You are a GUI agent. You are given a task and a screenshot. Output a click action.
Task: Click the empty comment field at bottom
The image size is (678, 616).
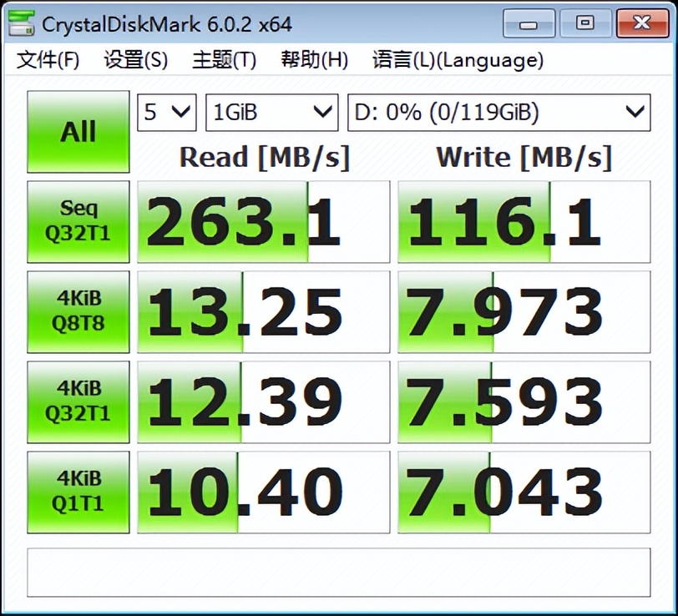click(x=338, y=573)
